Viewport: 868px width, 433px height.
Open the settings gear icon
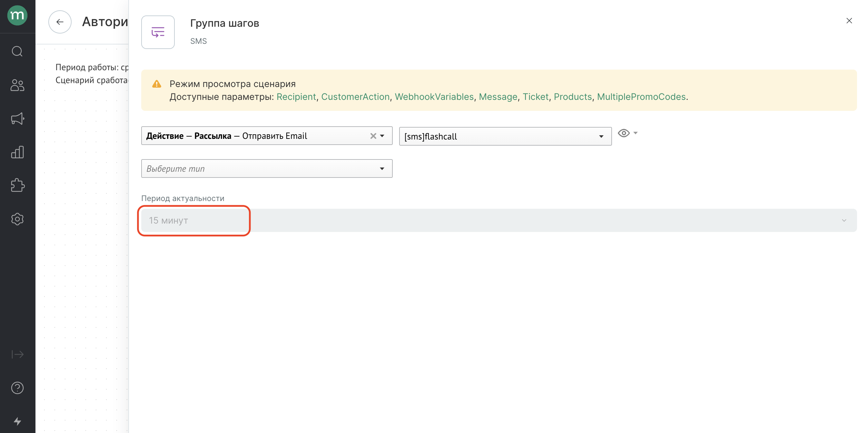(17, 219)
